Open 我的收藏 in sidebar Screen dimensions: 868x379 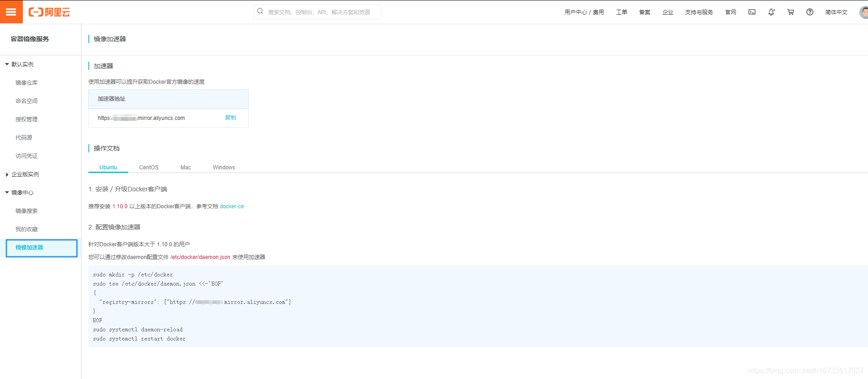(27, 229)
